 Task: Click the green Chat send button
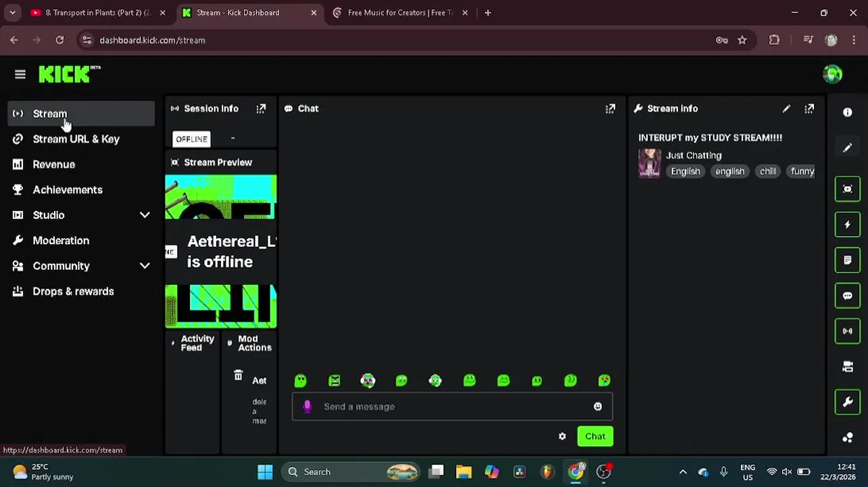pos(595,436)
